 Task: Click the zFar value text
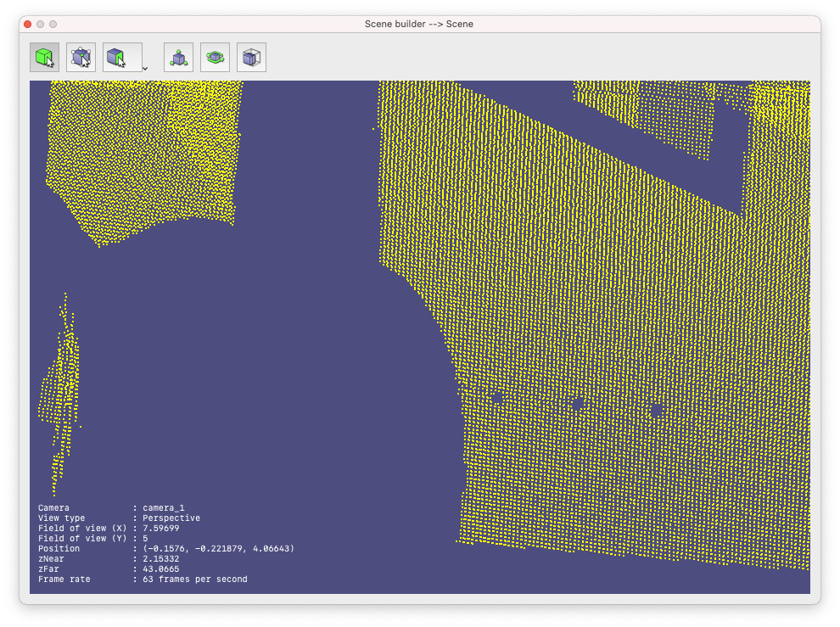pos(161,568)
